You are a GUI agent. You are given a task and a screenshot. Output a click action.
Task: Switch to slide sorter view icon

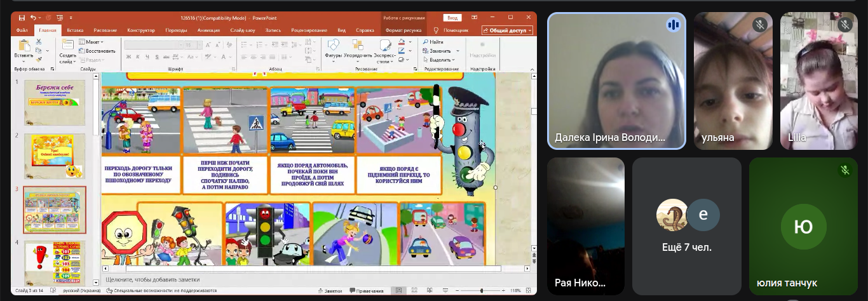[414, 291]
